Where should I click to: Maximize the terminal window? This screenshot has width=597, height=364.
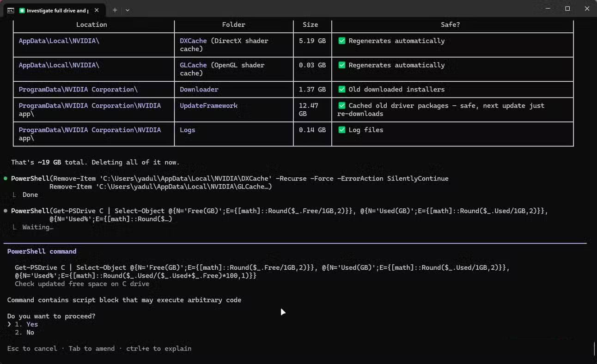[x=567, y=9]
